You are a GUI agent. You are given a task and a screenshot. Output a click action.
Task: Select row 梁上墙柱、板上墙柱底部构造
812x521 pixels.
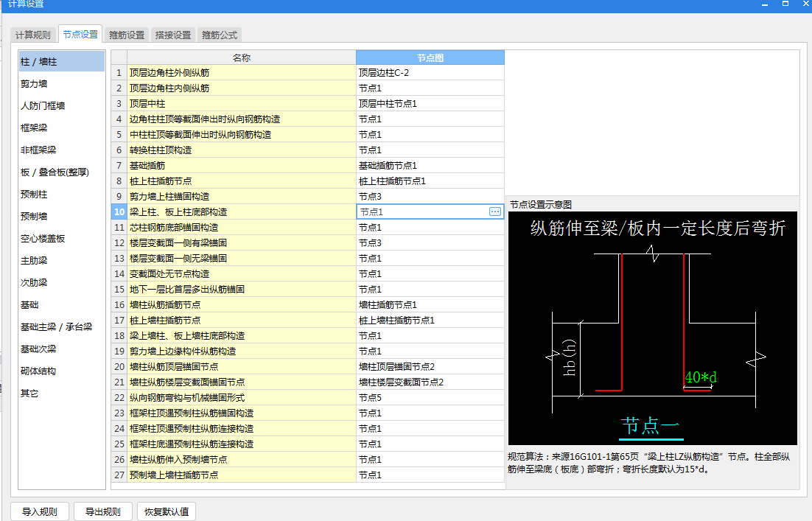242,335
